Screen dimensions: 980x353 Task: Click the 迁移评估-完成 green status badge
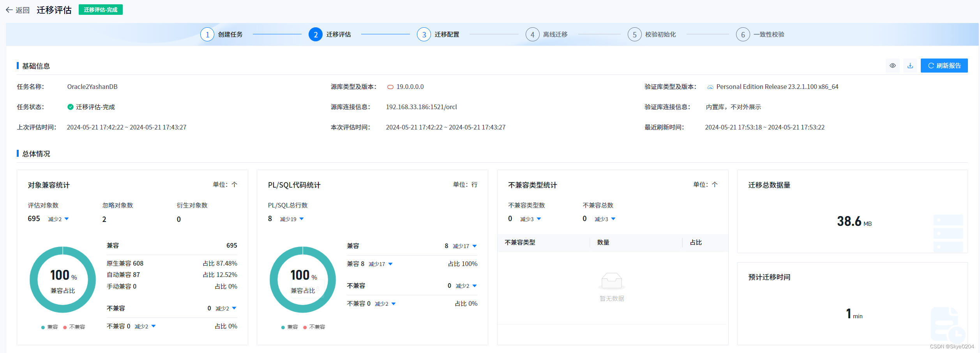pyautogui.click(x=101, y=9)
